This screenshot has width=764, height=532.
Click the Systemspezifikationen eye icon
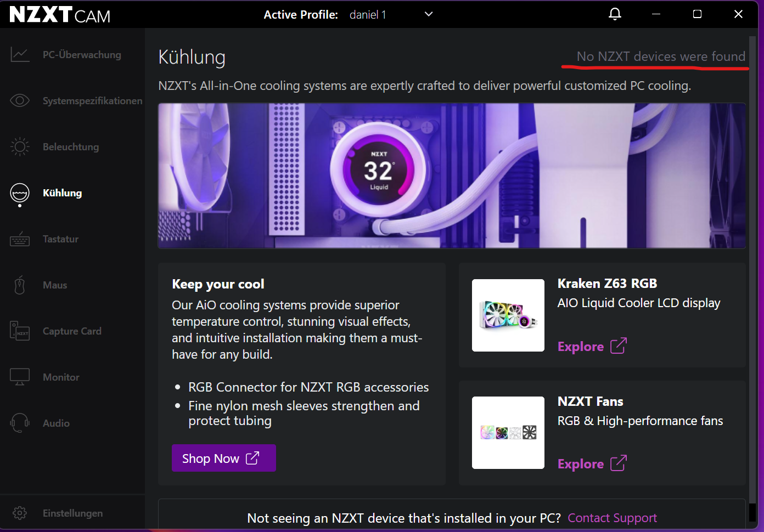pyautogui.click(x=20, y=100)
